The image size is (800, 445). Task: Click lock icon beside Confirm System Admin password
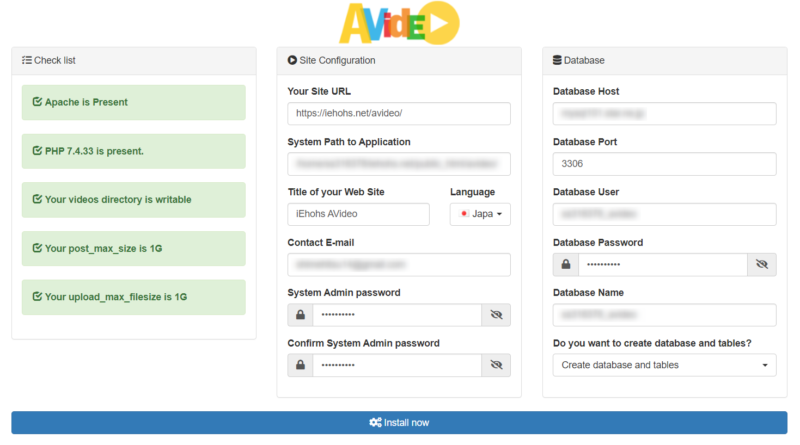click(x=301, y=365)
